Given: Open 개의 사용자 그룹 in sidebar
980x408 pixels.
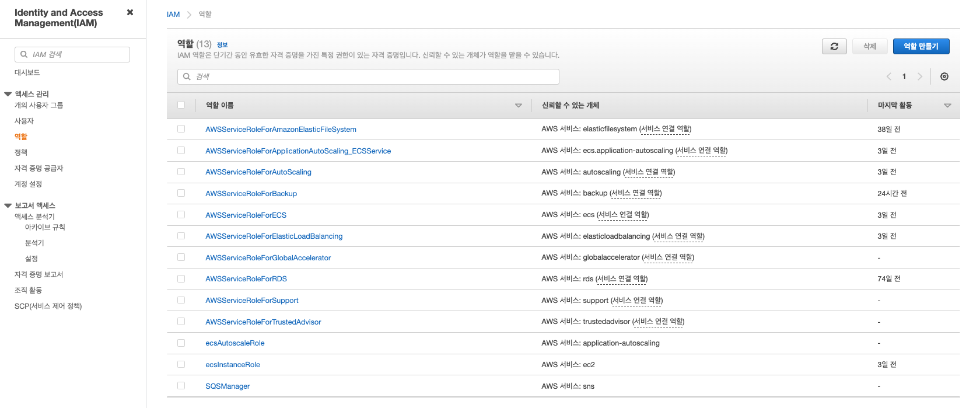Looking at the screenshot, I should pos(39,105).
